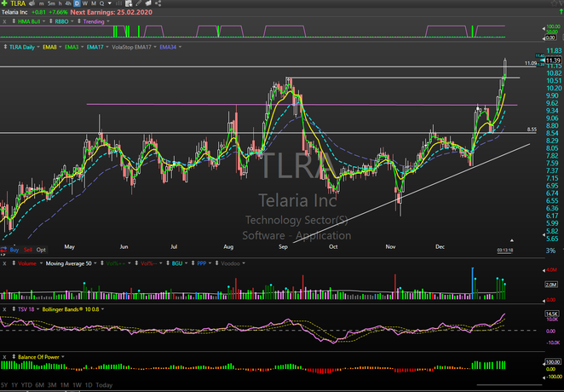Click the bar spacing icon in toolbar
The image size is (564, 392).
pyautogui.click(x=118, y=3)
